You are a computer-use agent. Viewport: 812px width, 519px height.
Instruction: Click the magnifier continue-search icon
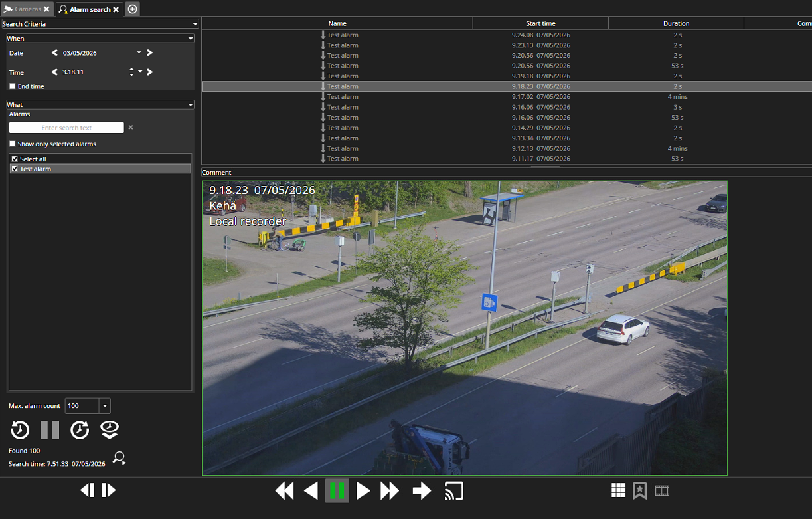120,457
